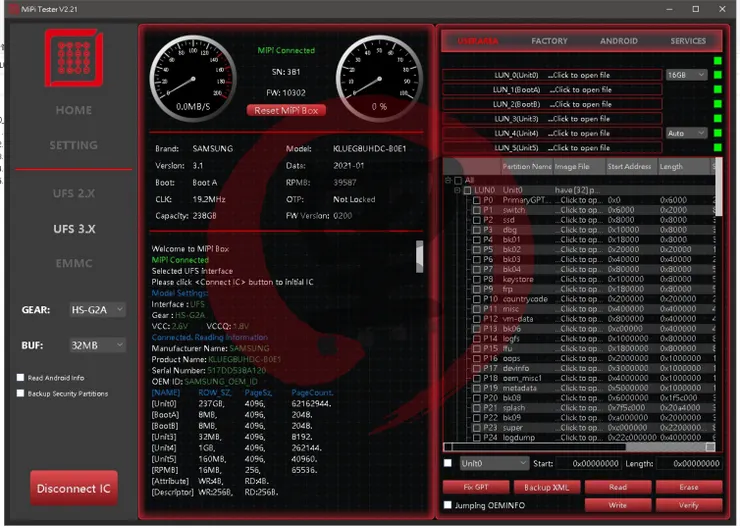Click the Start Address column header
This screenshot has width=740, height=530.
coord(630,167)
